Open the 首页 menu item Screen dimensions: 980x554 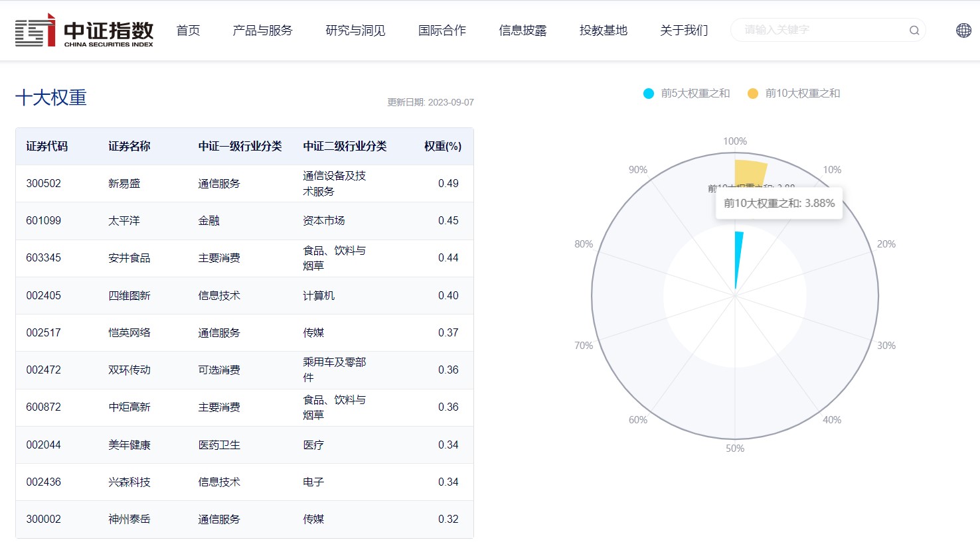pyautogui.click(x=188, y=31)
